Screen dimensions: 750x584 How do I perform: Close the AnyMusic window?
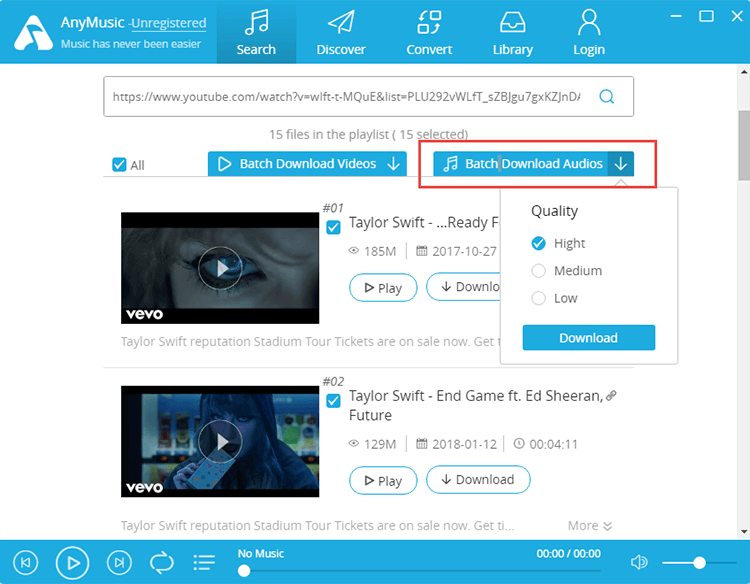[737, 16]
